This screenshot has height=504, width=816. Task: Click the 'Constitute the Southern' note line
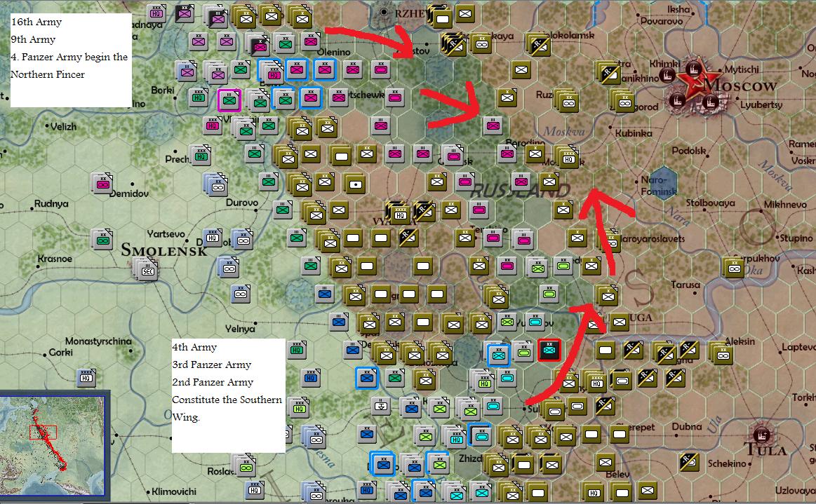click(x=227, y=400)
